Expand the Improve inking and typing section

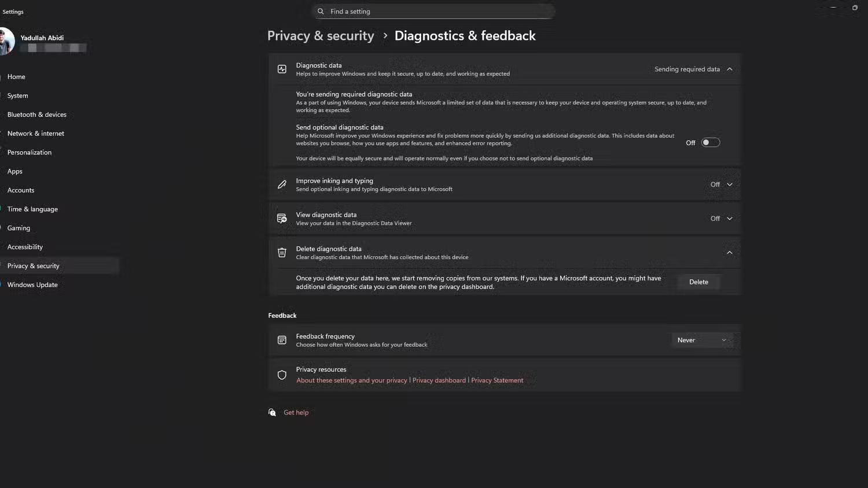pyautogui.click(x=729, y=184)
